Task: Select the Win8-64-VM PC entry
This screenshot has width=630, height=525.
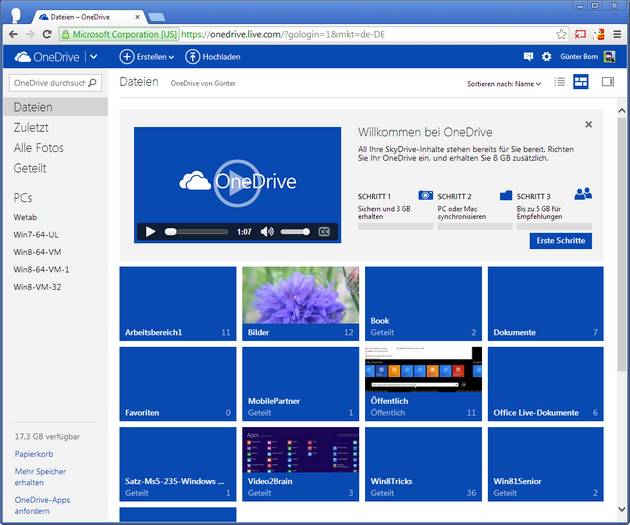Action: point(37,252)
